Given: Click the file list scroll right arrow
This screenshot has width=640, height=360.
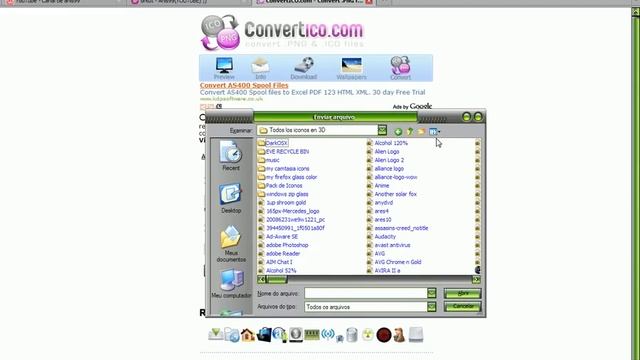Looking at the screenshot, I should [x=476, y=280].
